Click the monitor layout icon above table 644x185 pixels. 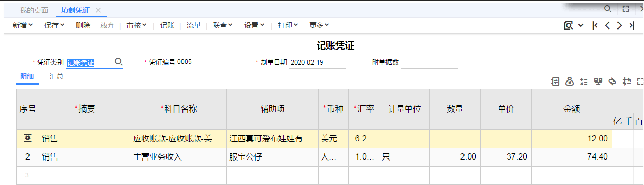[598, 82]
